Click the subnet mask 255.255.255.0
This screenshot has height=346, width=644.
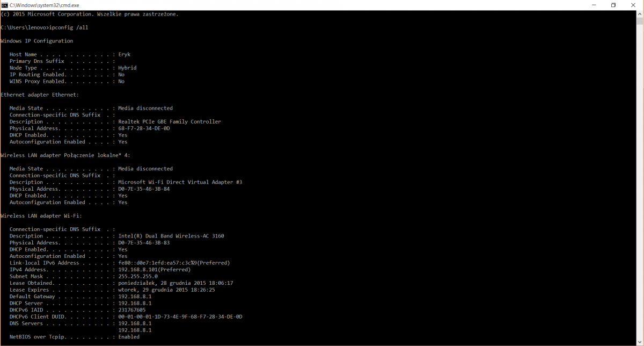point(138,276)
